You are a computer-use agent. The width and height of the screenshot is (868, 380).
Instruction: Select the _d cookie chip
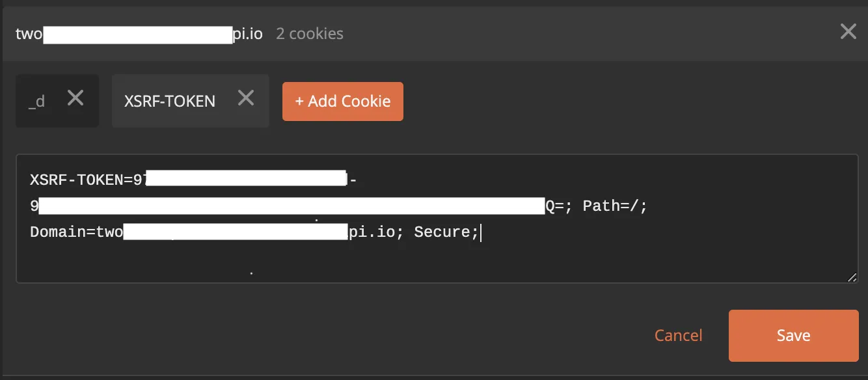pyautogui.click(x=37, y=101)
